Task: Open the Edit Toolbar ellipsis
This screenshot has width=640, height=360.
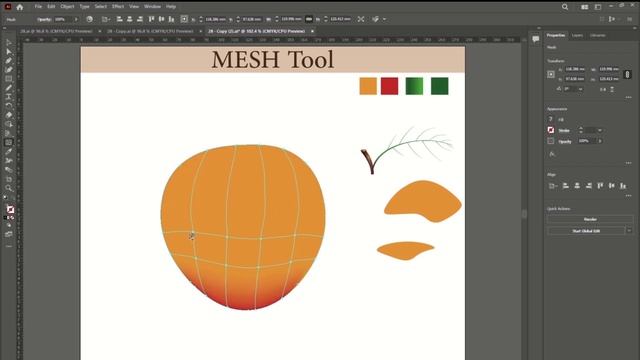Action: coord(9,246)
